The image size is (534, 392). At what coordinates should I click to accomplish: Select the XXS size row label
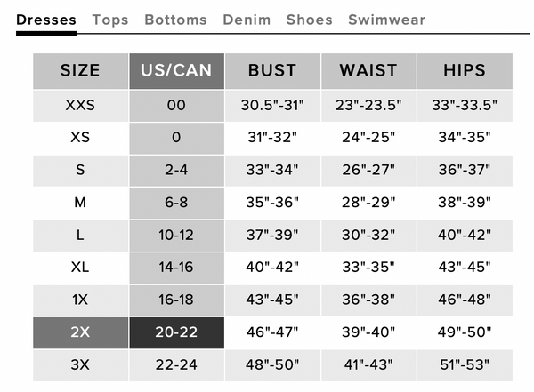(x=80, y=106)
